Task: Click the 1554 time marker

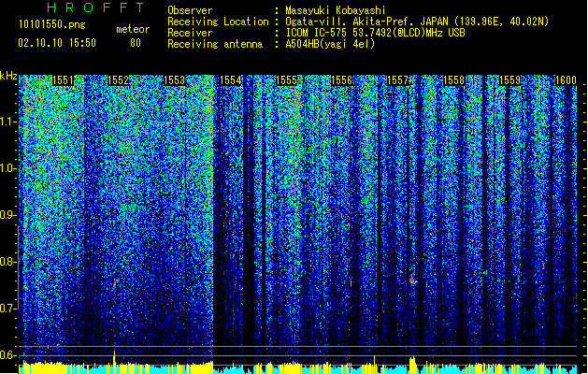Action: (x=230, y=80)
